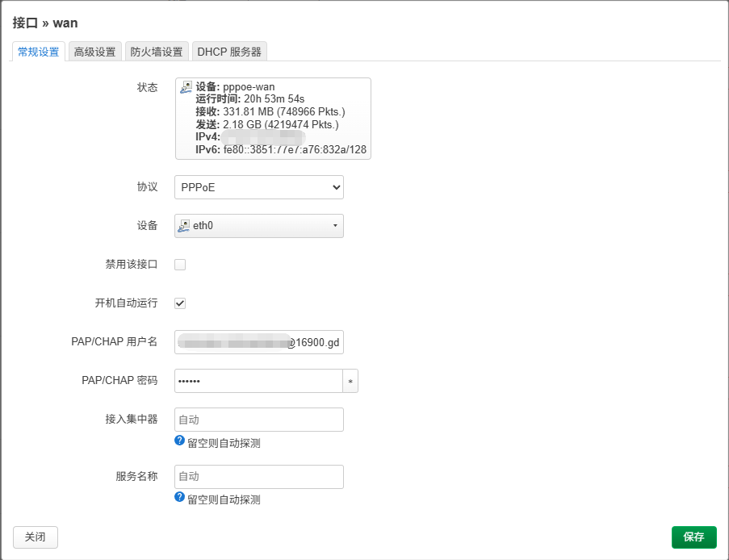Focus the PAP/CHAP 用户名 input field
The width and height of the screenshot is (729, 560).
point(259,342)
